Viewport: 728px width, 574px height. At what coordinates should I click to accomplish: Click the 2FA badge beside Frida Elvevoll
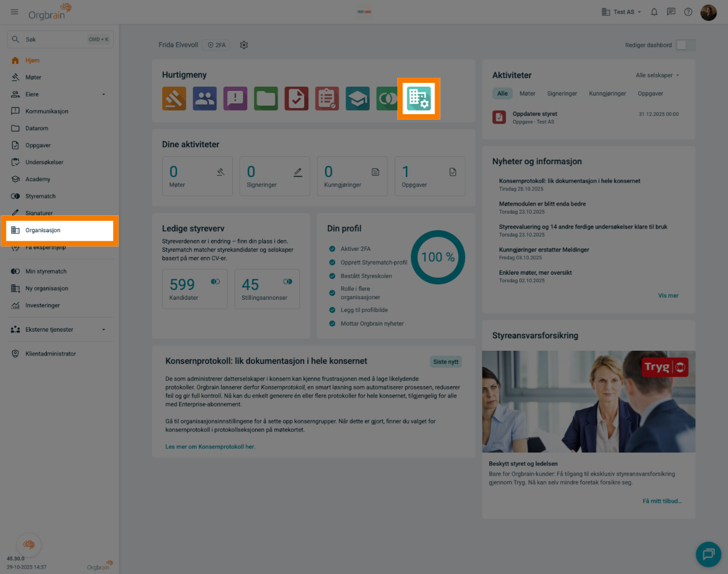tap(217, 45)
